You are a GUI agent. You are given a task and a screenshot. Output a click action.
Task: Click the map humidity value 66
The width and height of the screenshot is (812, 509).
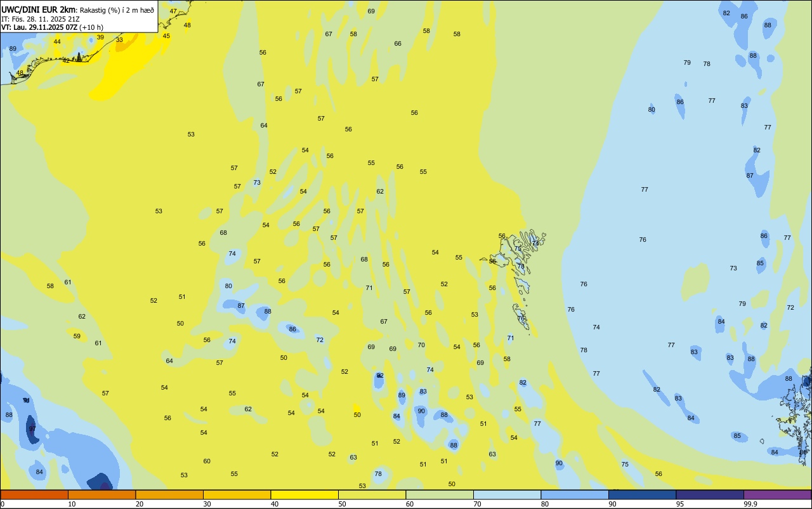click(x=398, y=44)
